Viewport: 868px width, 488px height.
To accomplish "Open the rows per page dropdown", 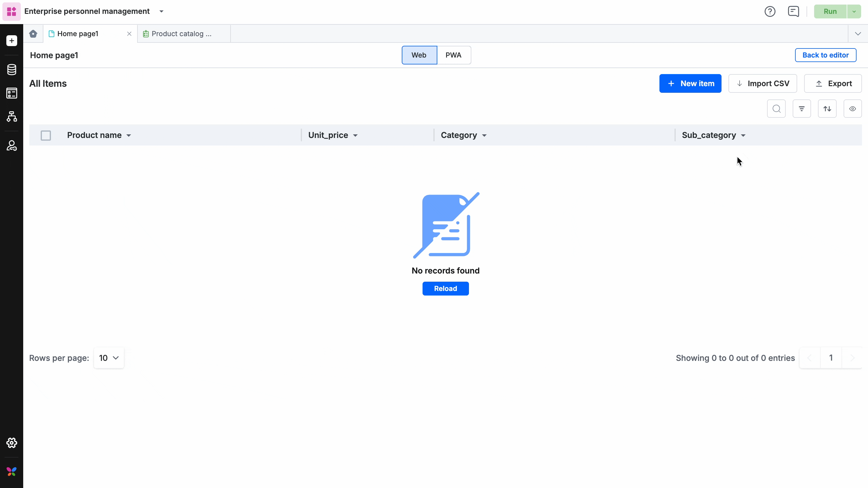I will [x=109, y=358].
